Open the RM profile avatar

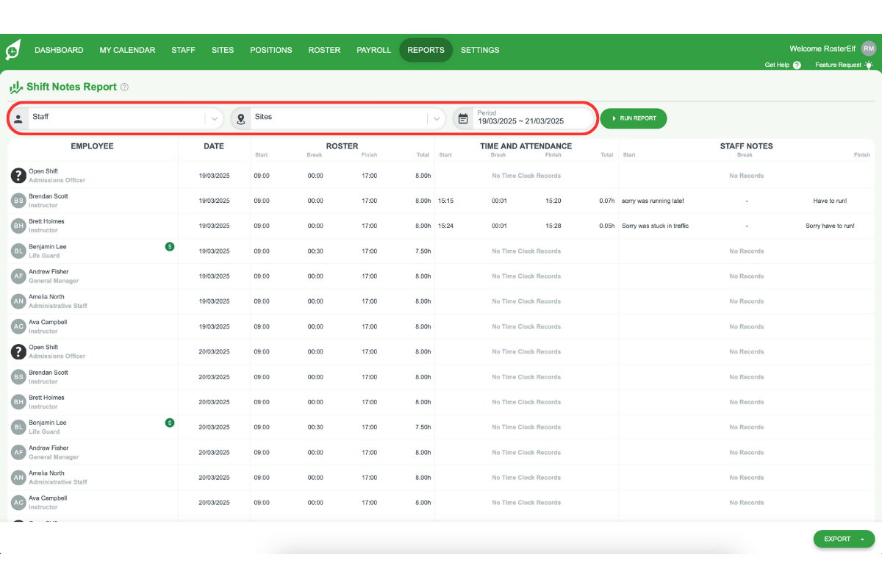pyautogui.click(x=868, y=48)
